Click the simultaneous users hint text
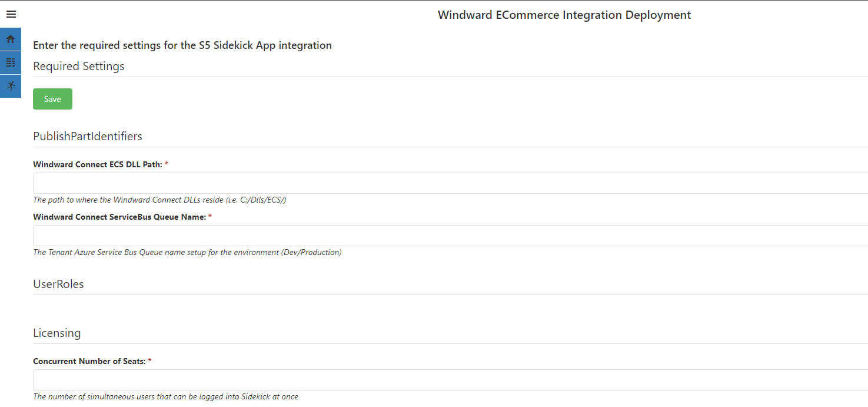This screenshot has height=407, width=868. point(165,396)
